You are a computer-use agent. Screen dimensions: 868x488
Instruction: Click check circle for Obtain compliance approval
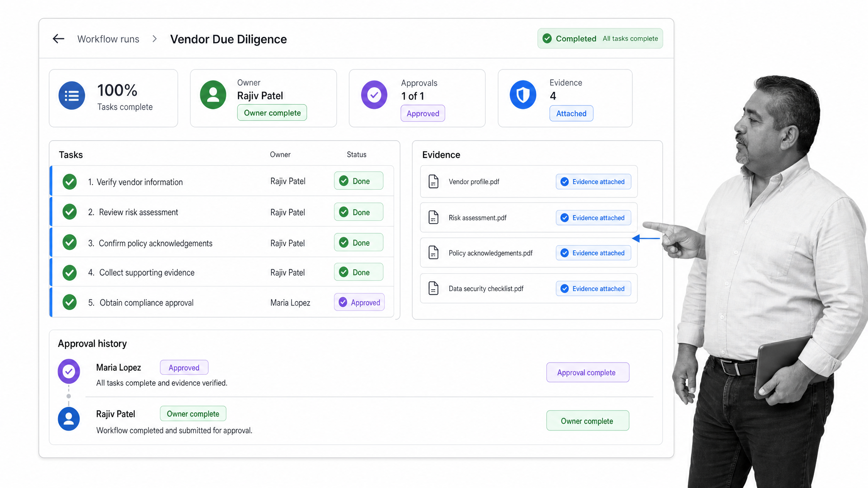[70, 302]
